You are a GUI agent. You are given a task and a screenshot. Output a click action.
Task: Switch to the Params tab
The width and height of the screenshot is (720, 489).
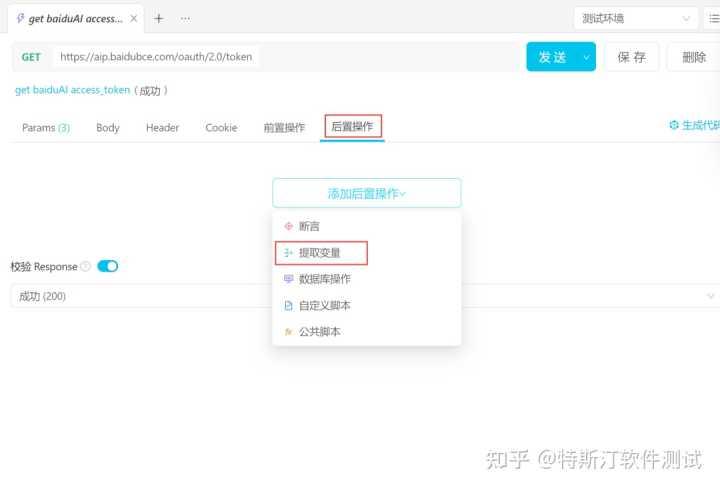[x=46, y=128]
